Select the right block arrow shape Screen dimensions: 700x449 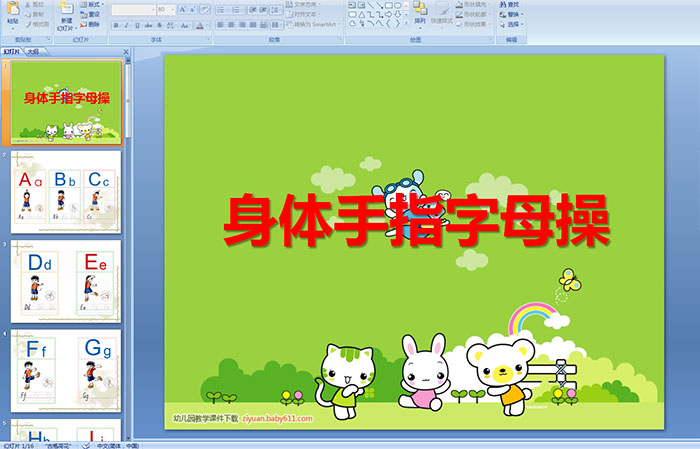click(x=388, y=15)
